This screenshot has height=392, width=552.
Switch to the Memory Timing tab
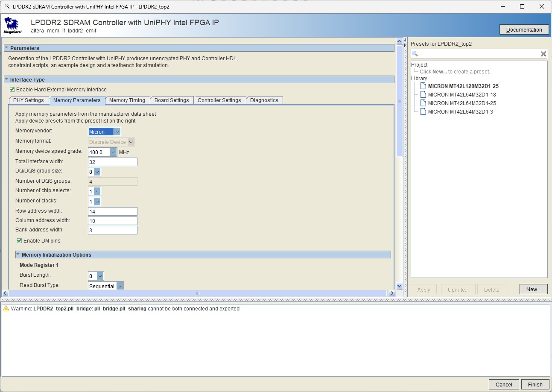click(127, 100)
